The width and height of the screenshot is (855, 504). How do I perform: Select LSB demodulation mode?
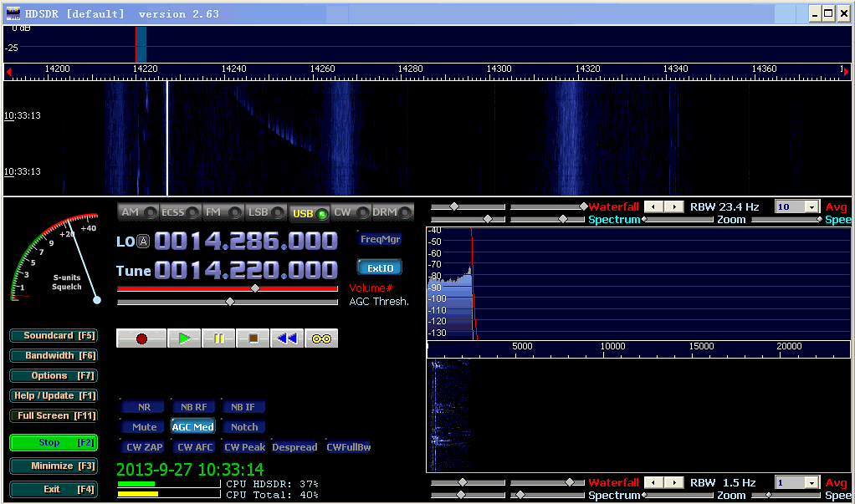pos(265,212)
